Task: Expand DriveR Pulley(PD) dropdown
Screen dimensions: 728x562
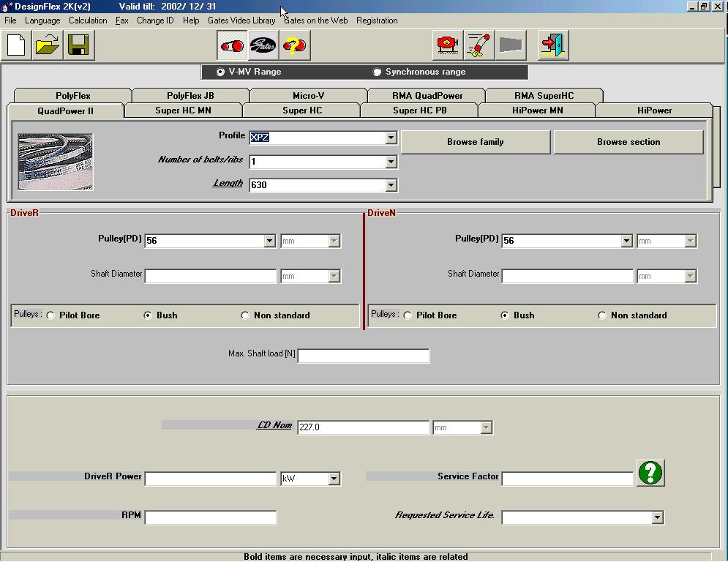Action: click(270, 241)
